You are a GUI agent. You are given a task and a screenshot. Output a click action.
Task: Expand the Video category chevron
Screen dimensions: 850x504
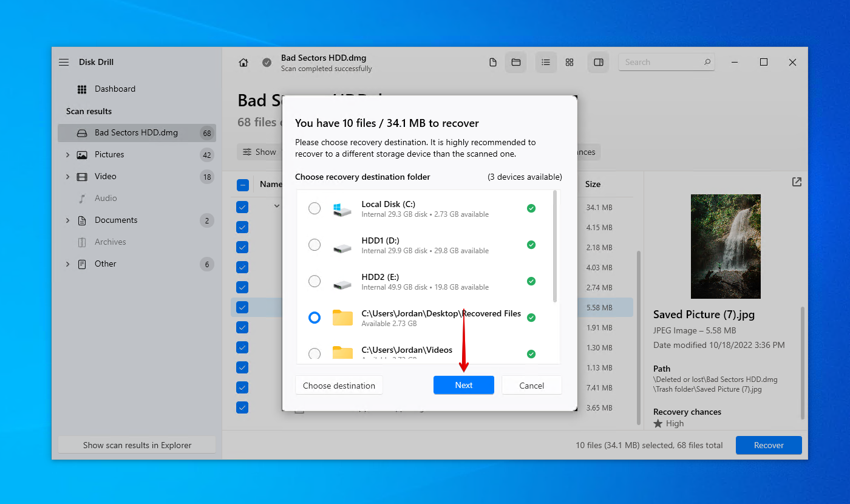[x=67, y=177]
